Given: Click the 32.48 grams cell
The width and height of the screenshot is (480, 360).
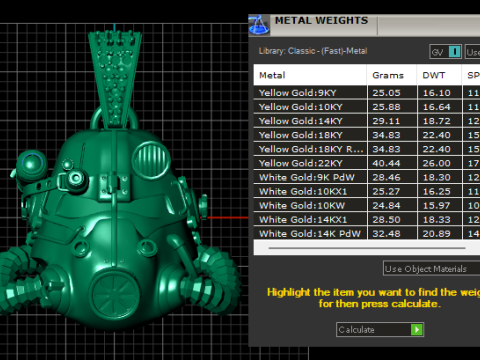Looking at the screenshot, I should coord(392,233).
